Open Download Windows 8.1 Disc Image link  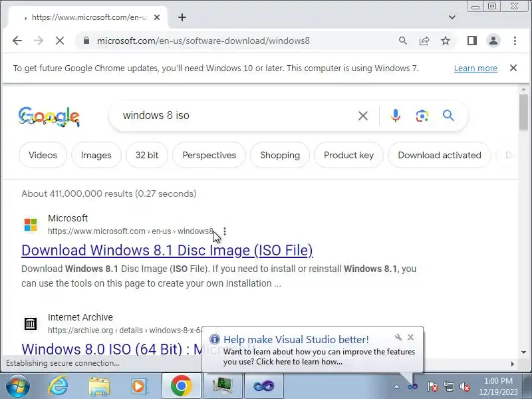(167, 251)
